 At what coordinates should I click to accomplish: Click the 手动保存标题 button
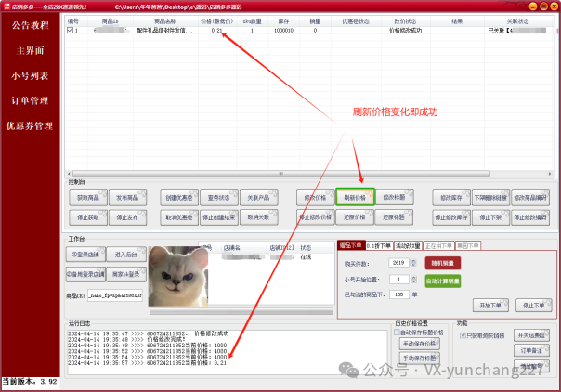click(419, 358)
